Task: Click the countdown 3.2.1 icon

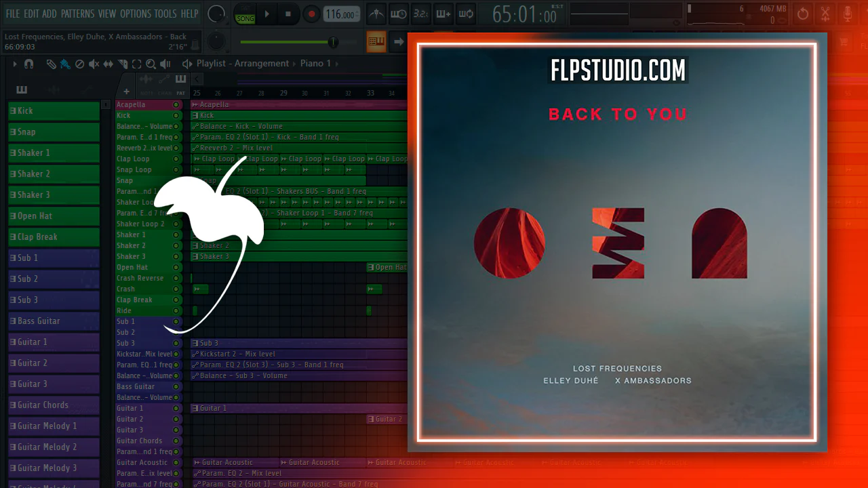Action: [x=421, y=14]
